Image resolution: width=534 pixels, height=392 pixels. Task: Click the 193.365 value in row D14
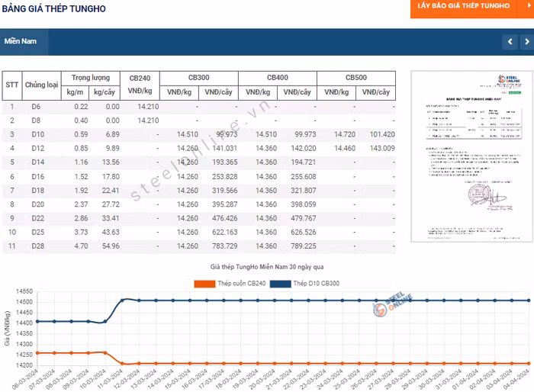tap(225, 162)
